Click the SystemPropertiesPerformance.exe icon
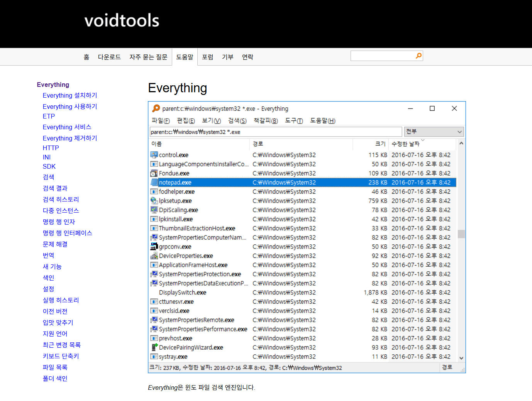The image size is (532, 401). tap(154, 329)
